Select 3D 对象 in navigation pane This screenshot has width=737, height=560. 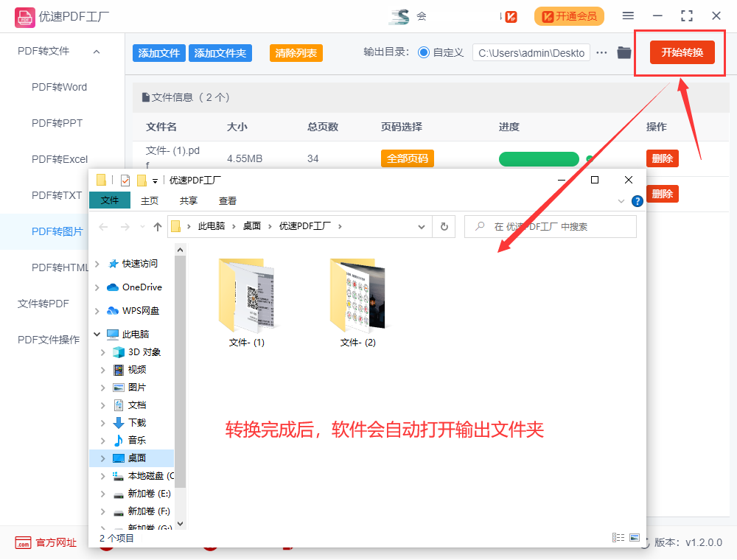(x=137, y=352)
